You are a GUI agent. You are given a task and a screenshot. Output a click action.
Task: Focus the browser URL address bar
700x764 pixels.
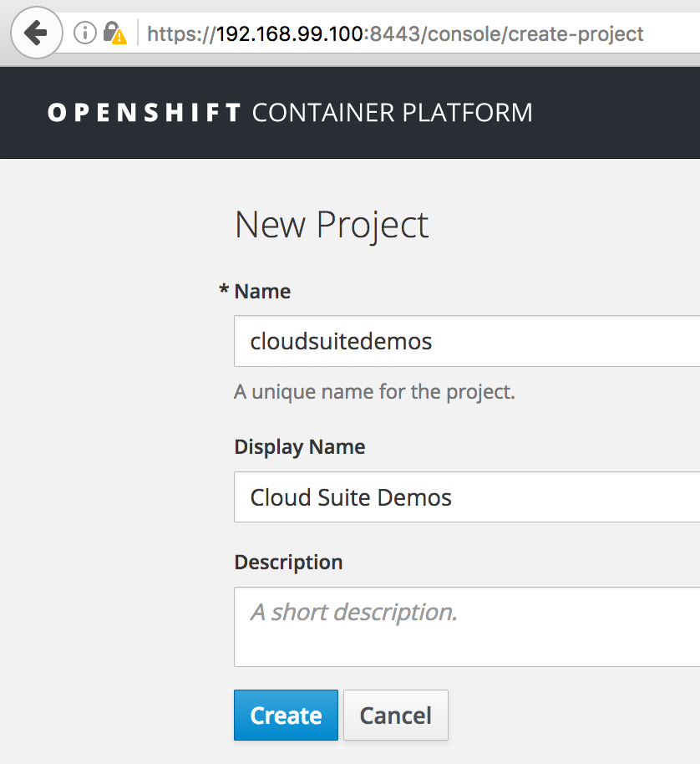tap(418, 33)
